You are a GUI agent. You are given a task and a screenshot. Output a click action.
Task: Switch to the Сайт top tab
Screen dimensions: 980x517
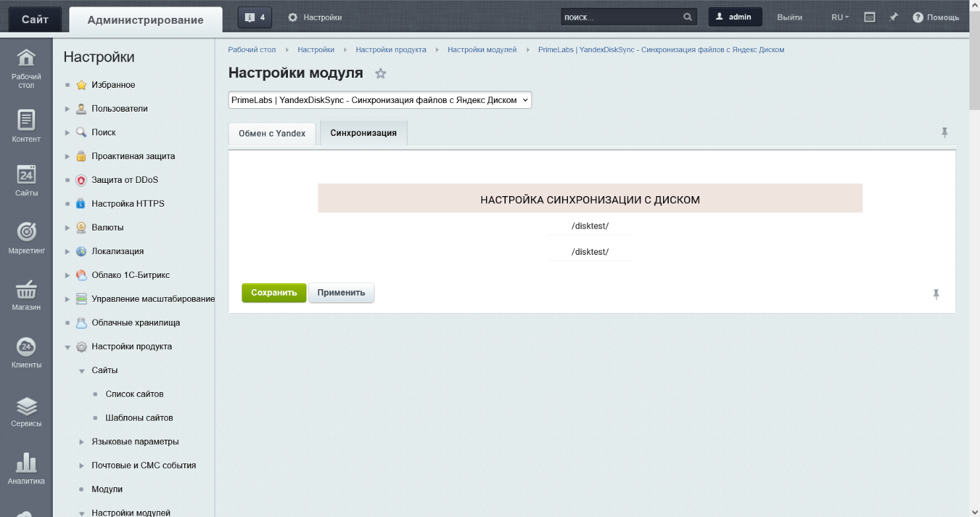click(34, 20)
